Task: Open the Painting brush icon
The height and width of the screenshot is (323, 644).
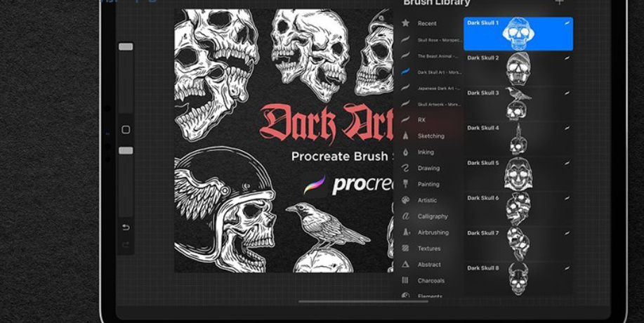Action: 405,184
